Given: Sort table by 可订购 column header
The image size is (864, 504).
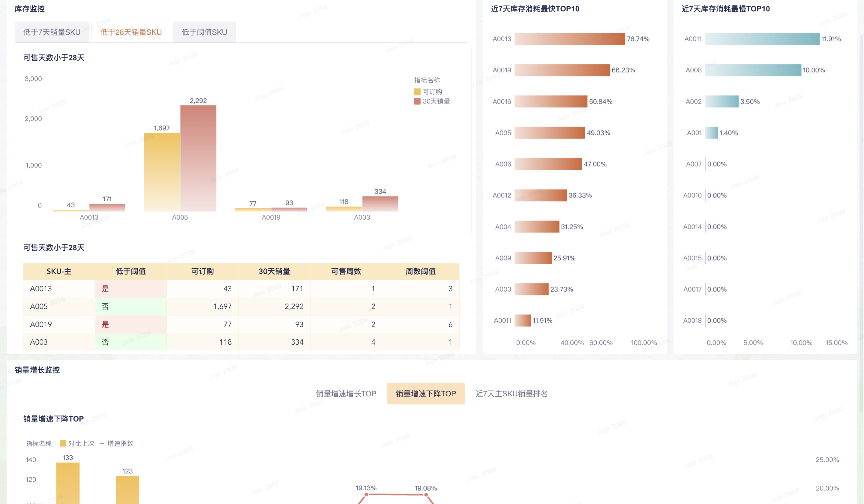Looking at the screenshot, I should click(202, 271).
